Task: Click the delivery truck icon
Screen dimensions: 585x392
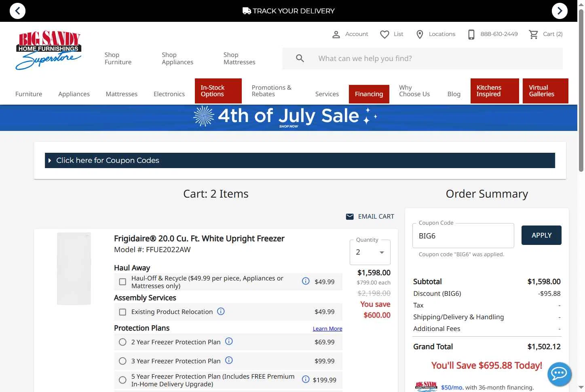Action: point(247,11)
